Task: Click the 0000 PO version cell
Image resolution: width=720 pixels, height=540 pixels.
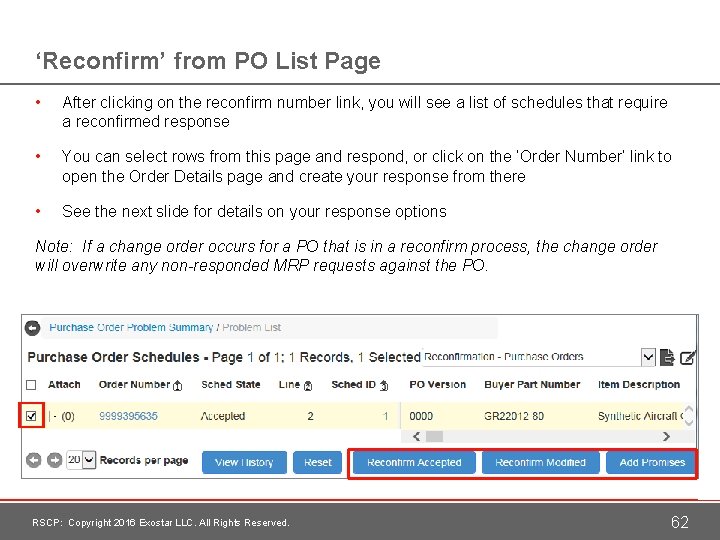Action: coord(421,416)
